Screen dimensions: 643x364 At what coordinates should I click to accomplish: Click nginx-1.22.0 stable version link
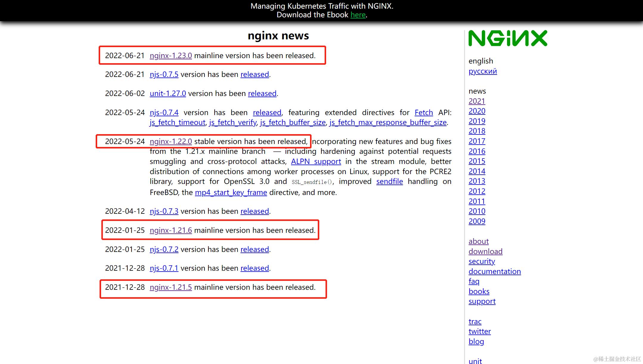(171, 142)
